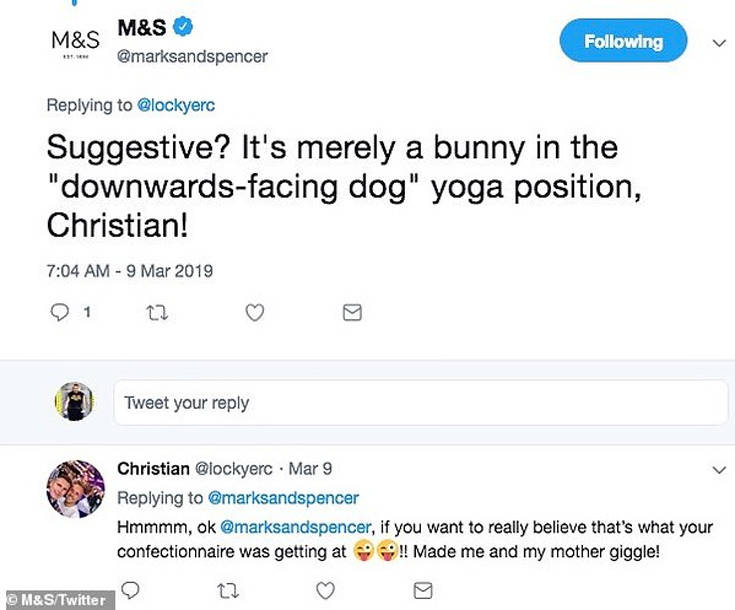
Task: Toggle the Following button for M&S
Action: coord(623,41)
